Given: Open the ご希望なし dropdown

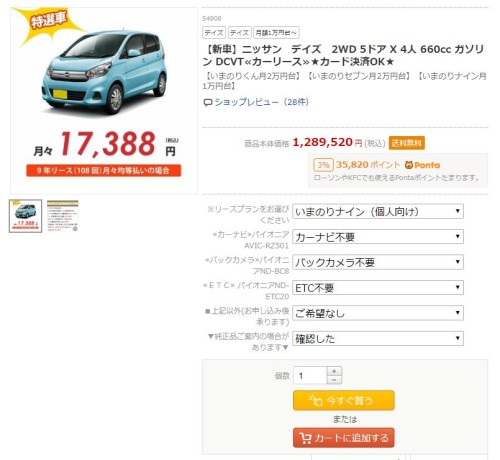Looking at the screenshot, I should tap(378, 313).
